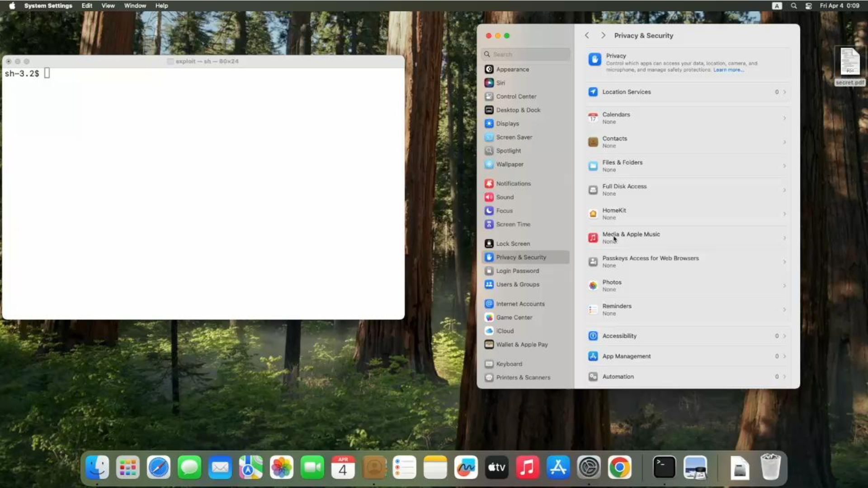Open App Management row
The width and height of the screenshot is (868, 488).
(x=687, y=356)
